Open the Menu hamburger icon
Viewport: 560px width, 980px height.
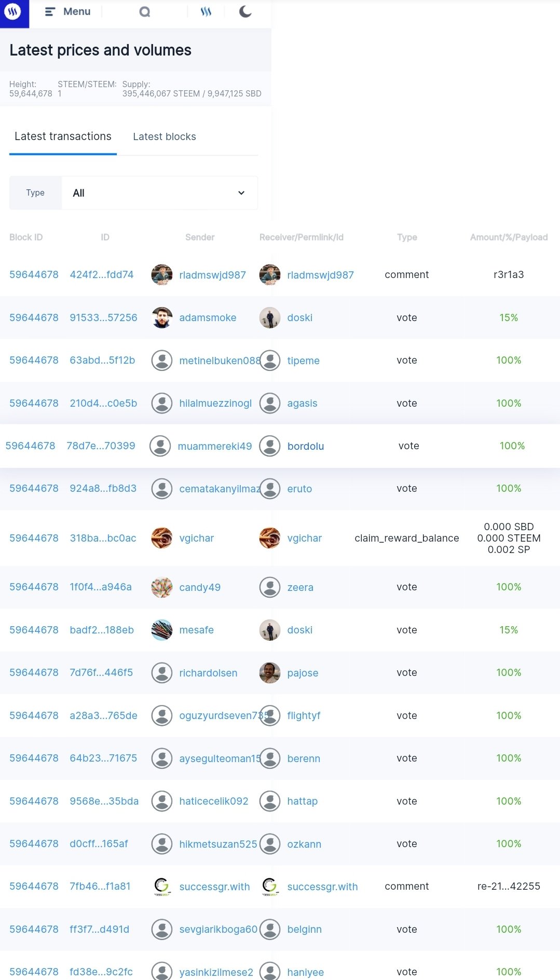50,11
